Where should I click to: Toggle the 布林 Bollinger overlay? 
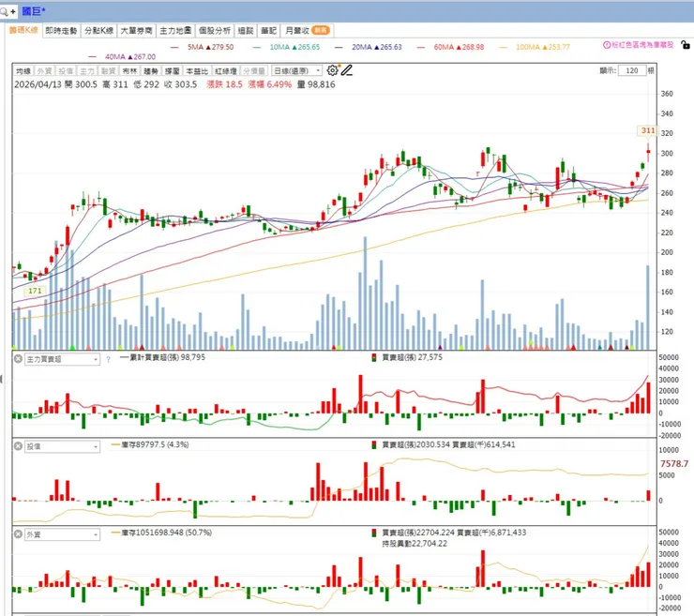click(129, 71)
